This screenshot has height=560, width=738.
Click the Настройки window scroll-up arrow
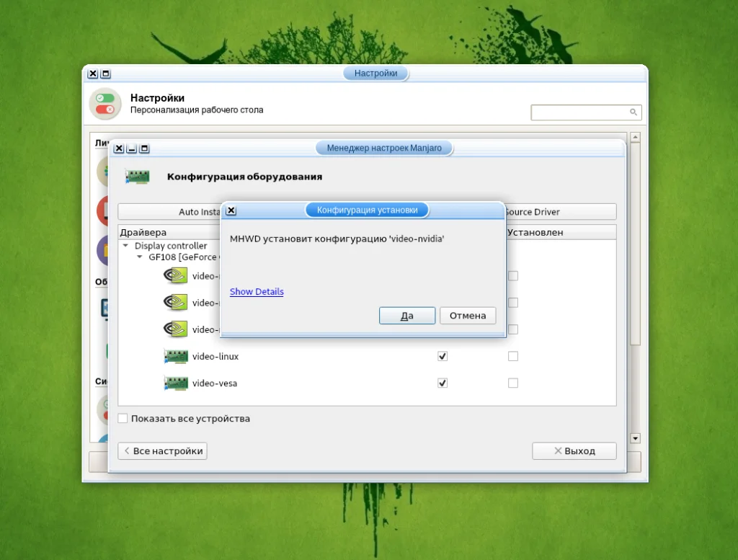click(636, 138)
